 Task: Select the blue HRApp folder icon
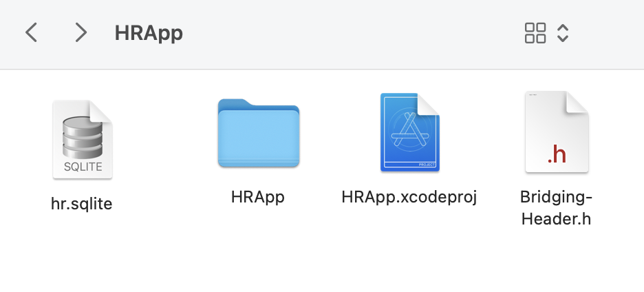[x=258, y=133]
